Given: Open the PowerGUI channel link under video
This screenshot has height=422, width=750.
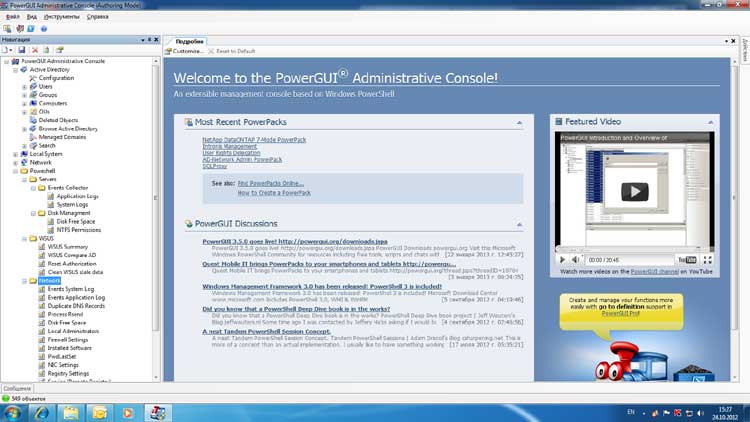Looking at the screenshot, I should pyautogui.click(x=654, y=272).
